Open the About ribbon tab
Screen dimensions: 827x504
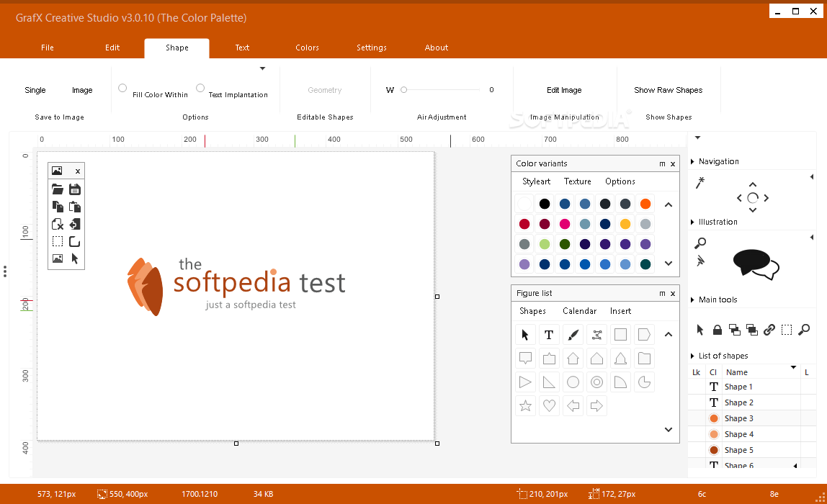[x=436, y=48]
